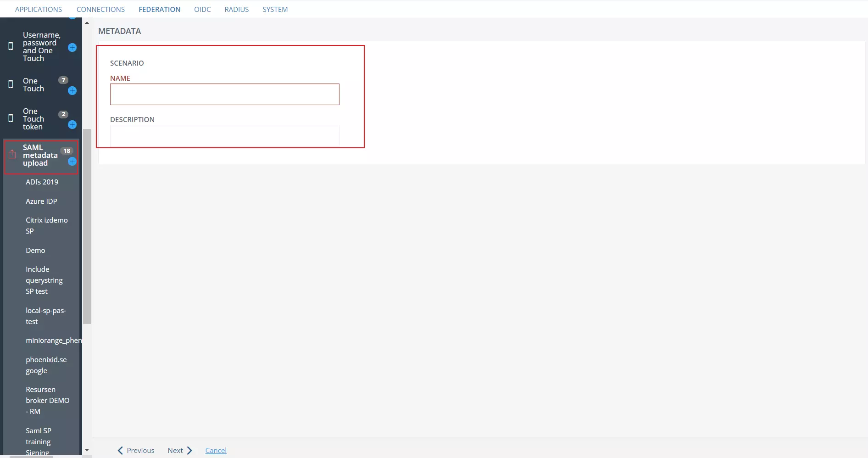Open the OIDC tab
Viewport: 868px width, 458px height.
[x=202, y=9]
